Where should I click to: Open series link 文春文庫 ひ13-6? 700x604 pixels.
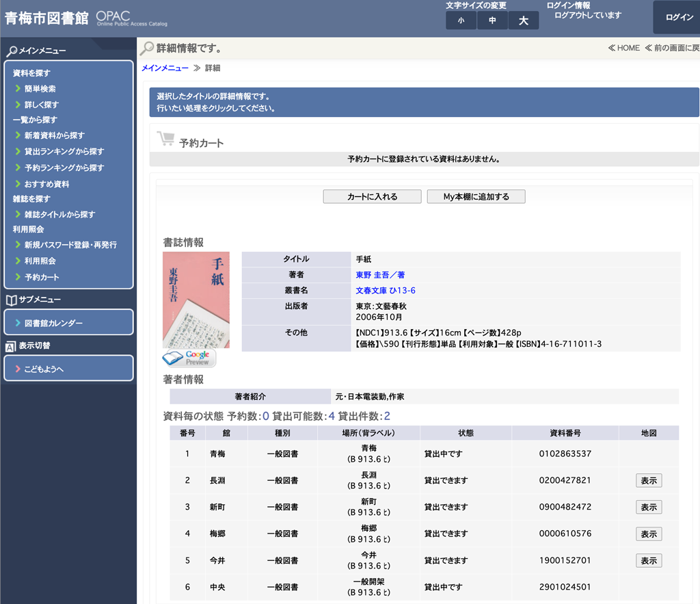point(386,291)
